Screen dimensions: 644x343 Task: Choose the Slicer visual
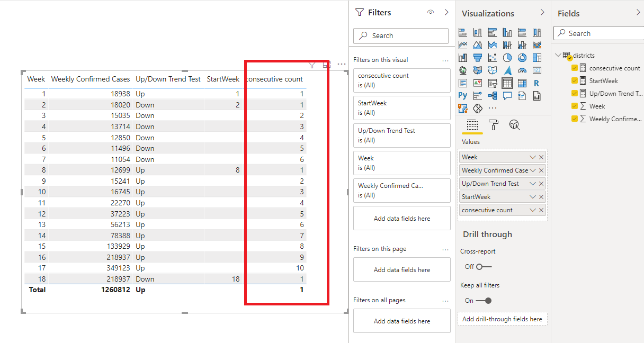(x=493, y=83)
